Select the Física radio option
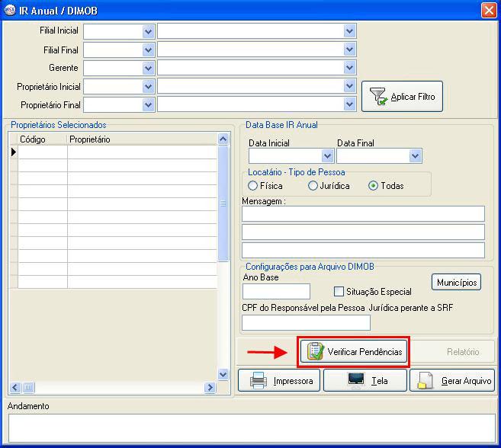501x448 pixels. coord(253,186)
